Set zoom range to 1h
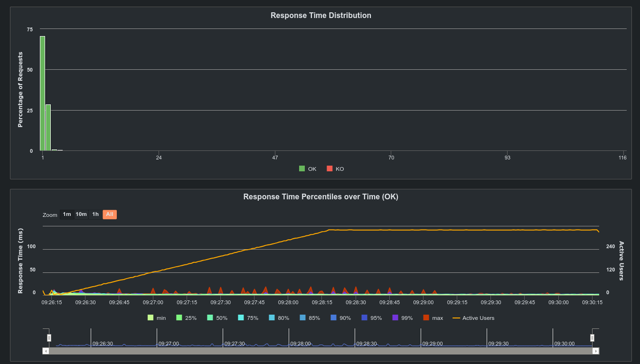This screenshot has height=364, width=640. [95, 215]
